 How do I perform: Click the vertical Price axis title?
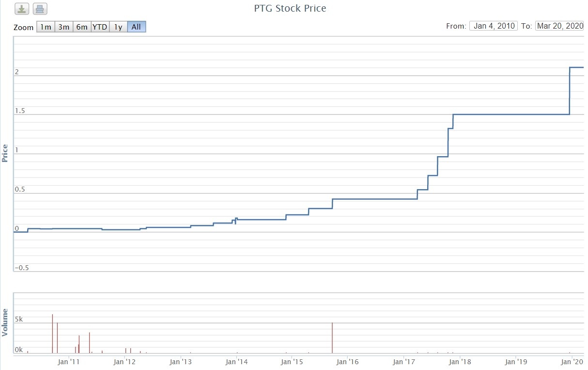coord(5,153)
